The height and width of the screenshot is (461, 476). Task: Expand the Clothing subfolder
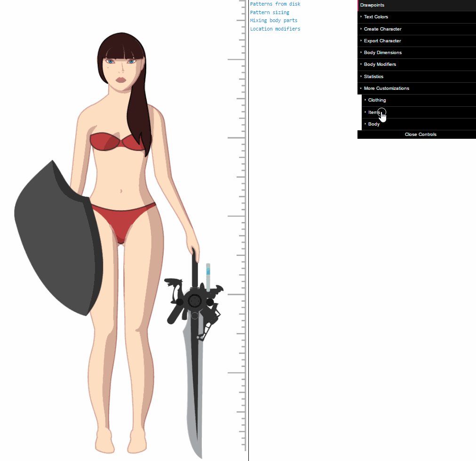pos(377,100)
